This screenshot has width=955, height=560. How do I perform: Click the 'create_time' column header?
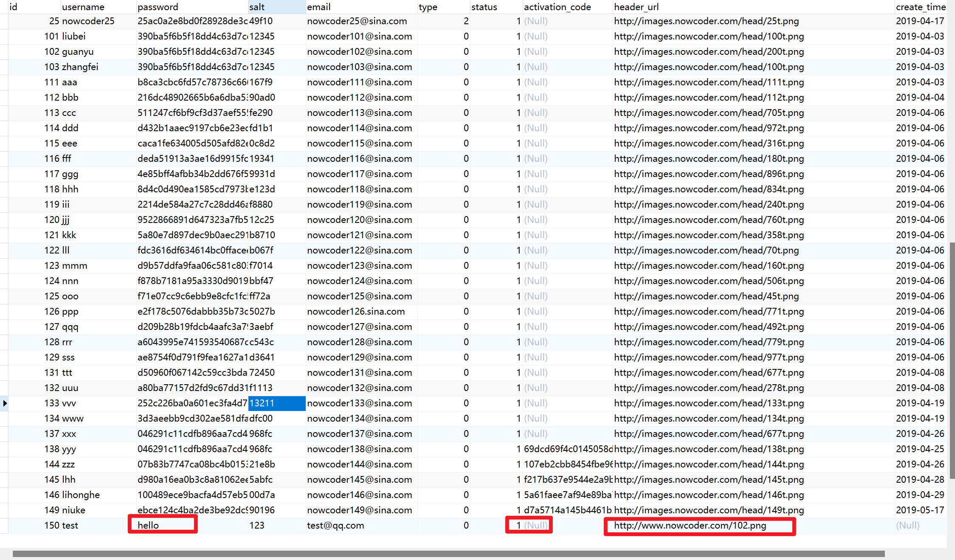click(921, 7)
